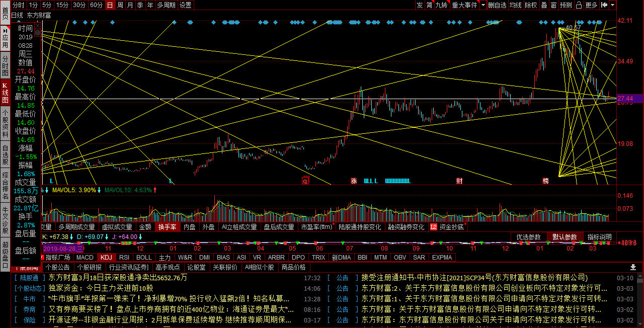644x328 pixels.
Task: Click the 优选参数 button
Action: [528, 237]
